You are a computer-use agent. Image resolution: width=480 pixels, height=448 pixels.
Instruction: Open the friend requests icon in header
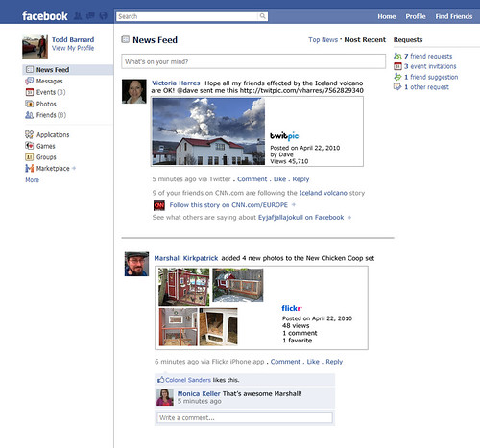pos(78,16)
